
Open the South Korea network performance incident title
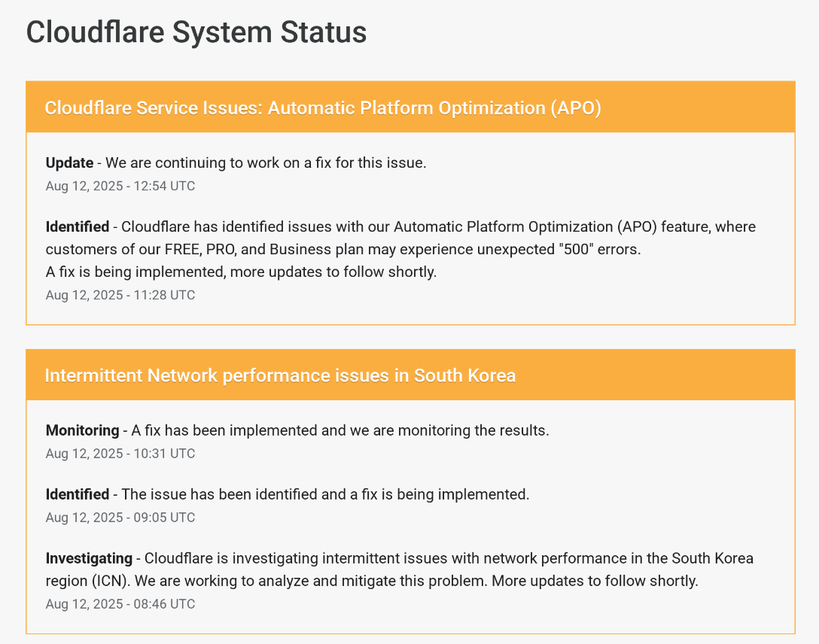(x=280, y=375)
